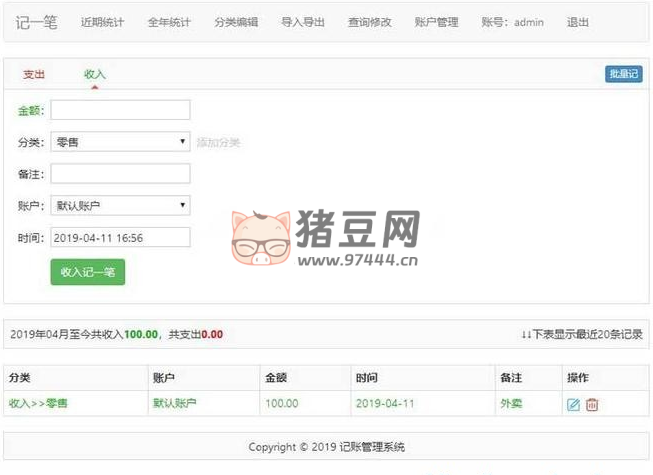Select the 收入 tab
Screen dimensions: 653x475
(x=95, y=74)
